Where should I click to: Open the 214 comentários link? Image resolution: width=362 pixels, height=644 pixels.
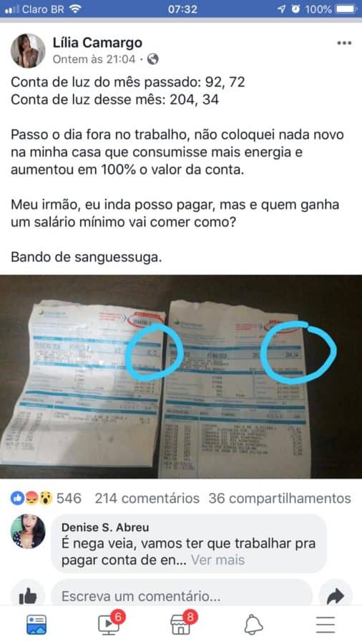coord(147,499)
